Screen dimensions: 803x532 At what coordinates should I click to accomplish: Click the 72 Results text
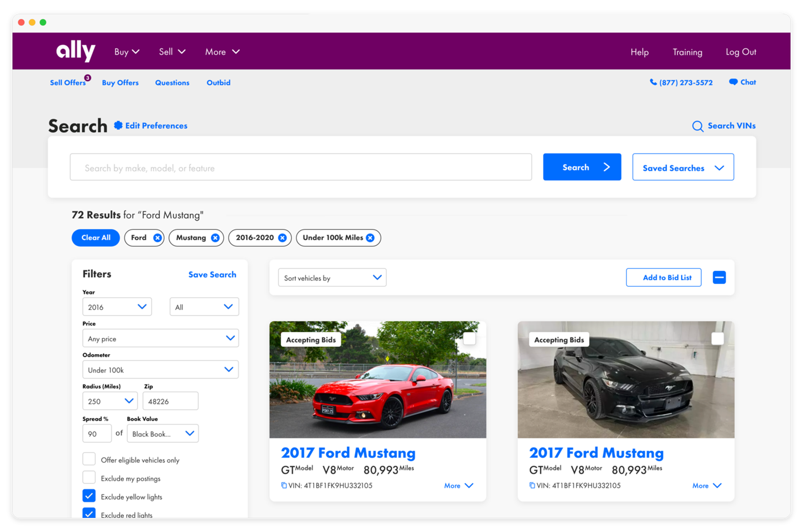pos(96,215)
